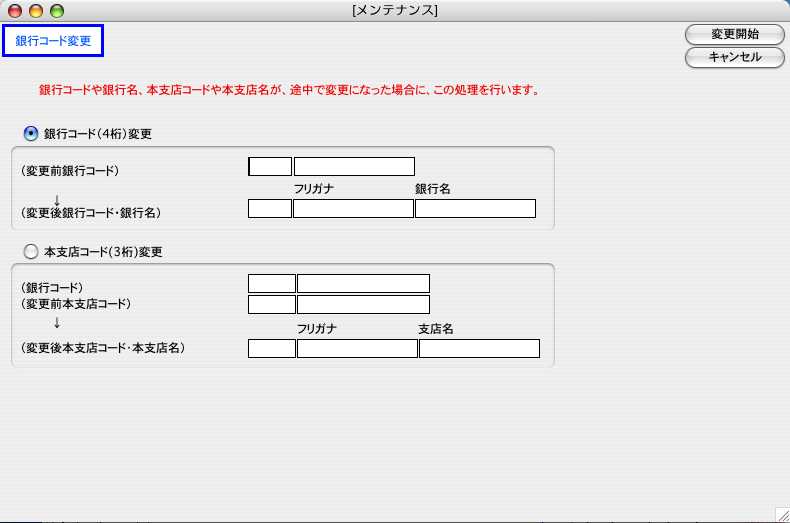Screen dimensions: 790x523
Task: Select the 銀行名 input field
Action: tap(475, 209)
